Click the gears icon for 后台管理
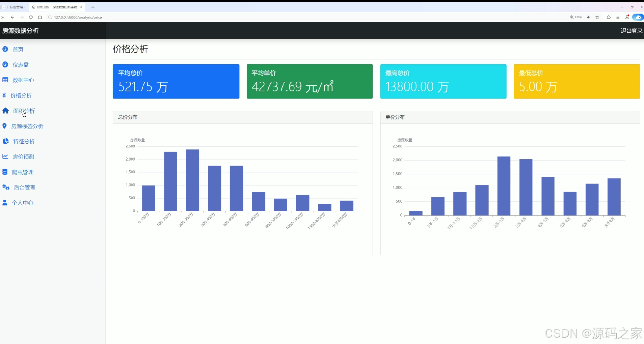 [x=6, y=187]
